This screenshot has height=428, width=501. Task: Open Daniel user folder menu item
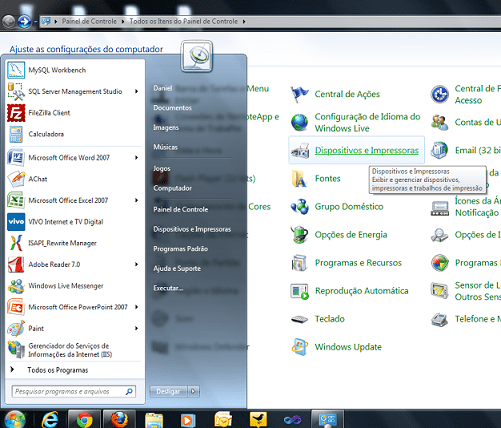tap(163, 88)
